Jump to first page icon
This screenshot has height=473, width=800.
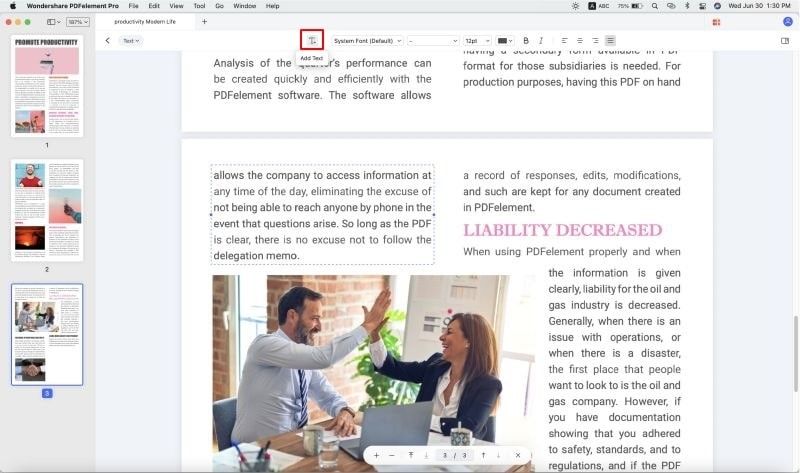click(x=411, y=455)
